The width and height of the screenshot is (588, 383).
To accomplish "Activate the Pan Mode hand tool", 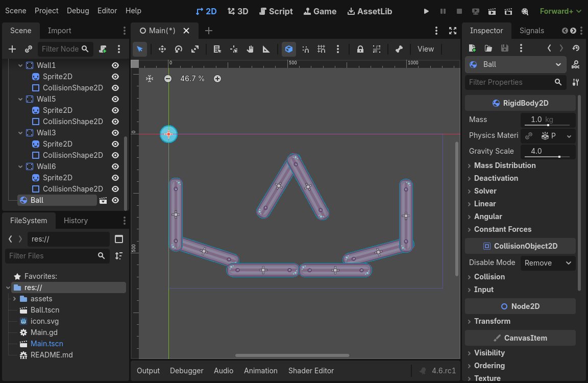I will point(250,49).
